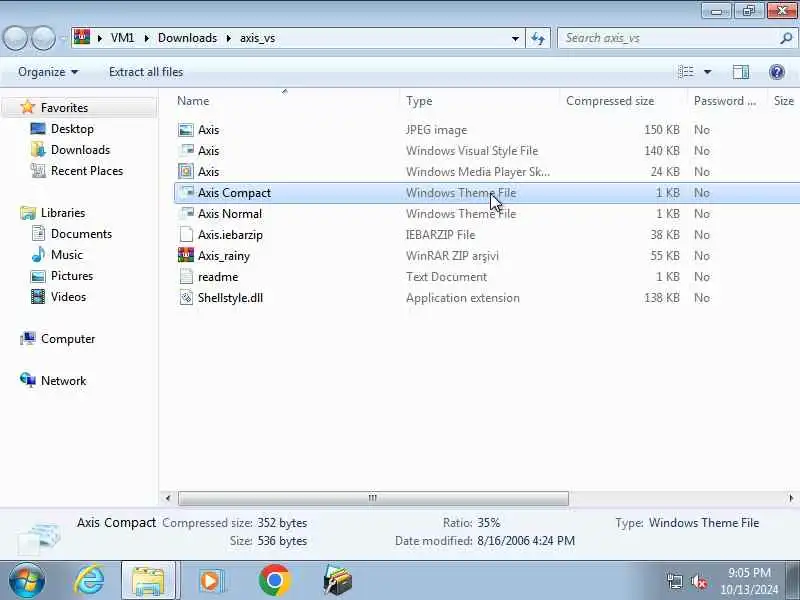Click axis_vs breadcrumb segment
800x600 pixels.
258,38
